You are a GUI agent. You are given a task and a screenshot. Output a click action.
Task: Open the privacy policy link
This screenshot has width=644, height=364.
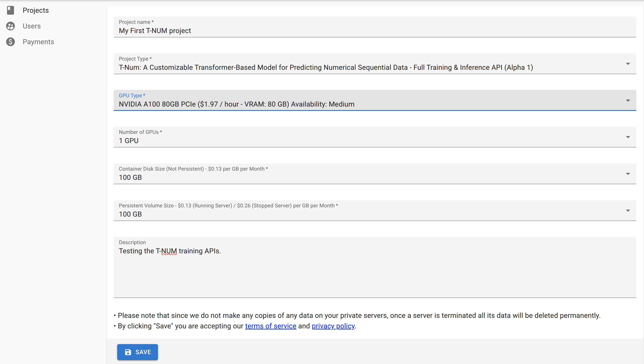point(333,326)
